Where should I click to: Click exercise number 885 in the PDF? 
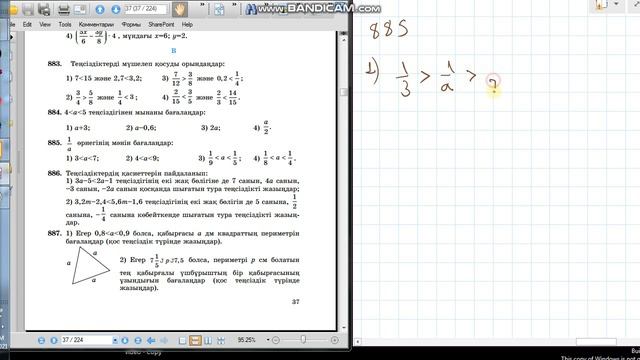coord(54,142)
